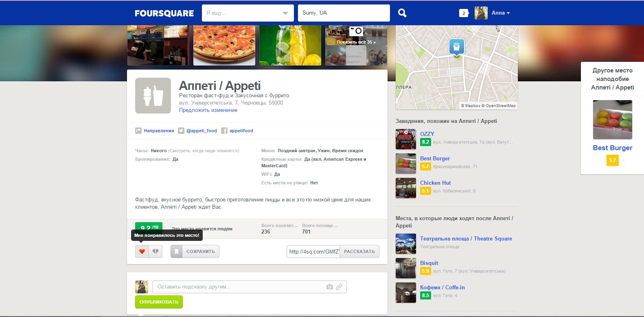Screen dimensions: 644x317
Task: Click the macarons photo in side card
Action: (x=613, y=120)
